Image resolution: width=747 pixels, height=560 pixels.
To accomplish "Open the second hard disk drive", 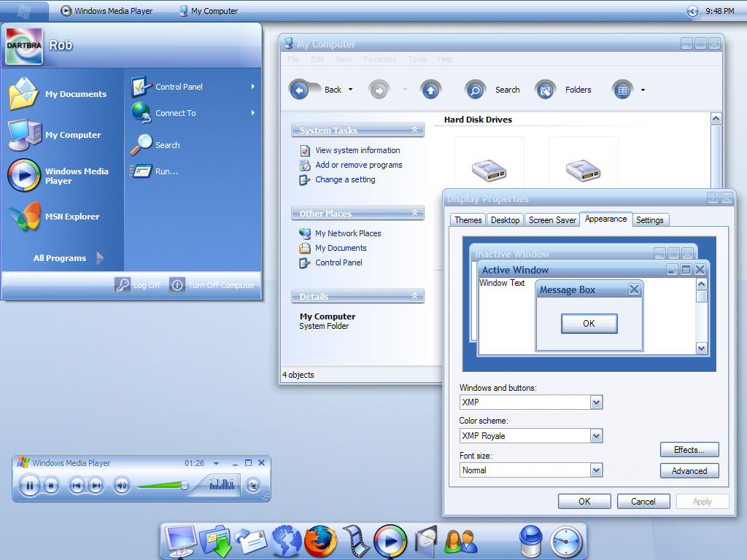I will (583, 170).
